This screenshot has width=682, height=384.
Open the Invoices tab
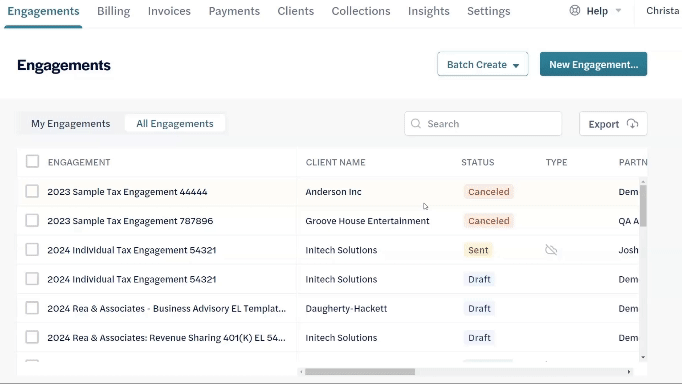point(169,11)
